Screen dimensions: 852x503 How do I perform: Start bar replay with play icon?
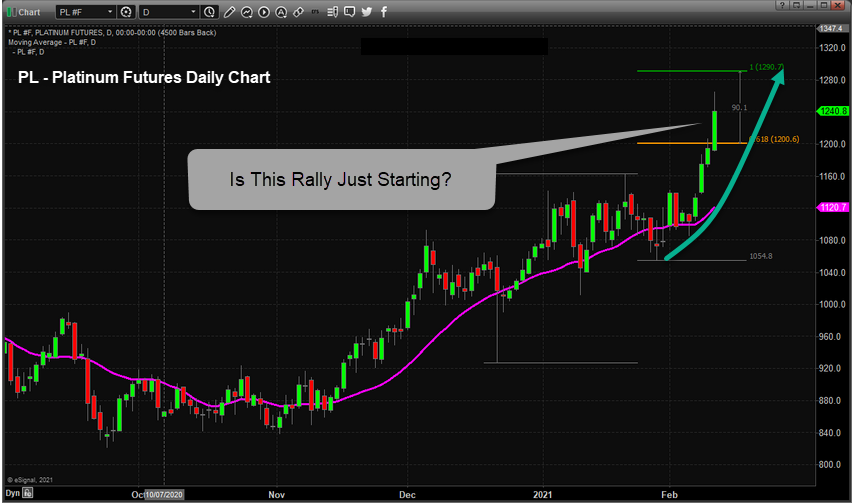(264, 12)
